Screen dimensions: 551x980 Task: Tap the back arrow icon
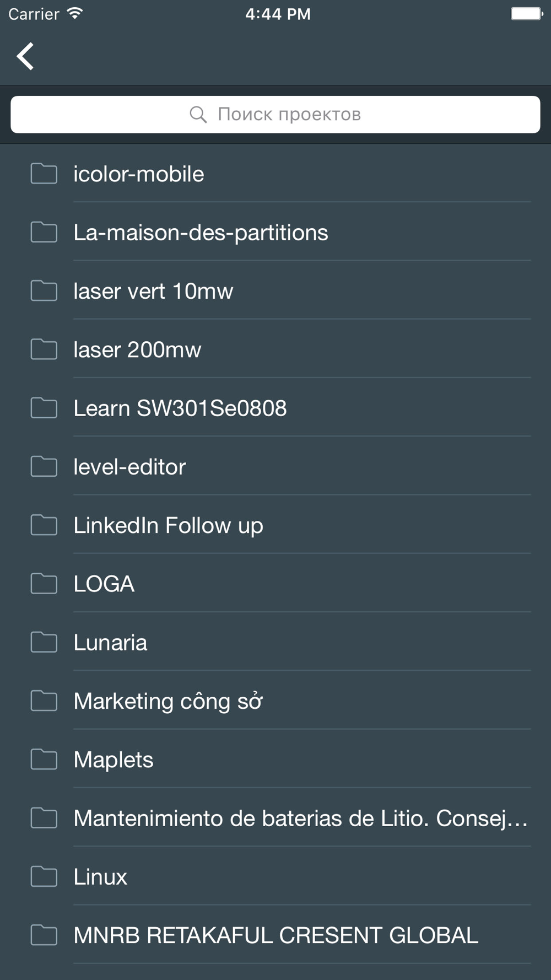click(25, 56)
